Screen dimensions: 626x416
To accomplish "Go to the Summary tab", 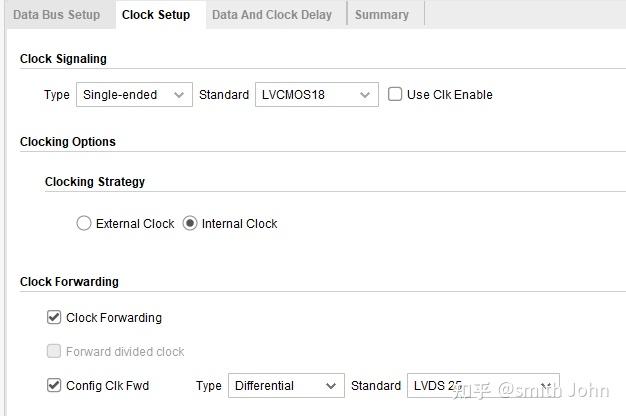I will [381, 15].
